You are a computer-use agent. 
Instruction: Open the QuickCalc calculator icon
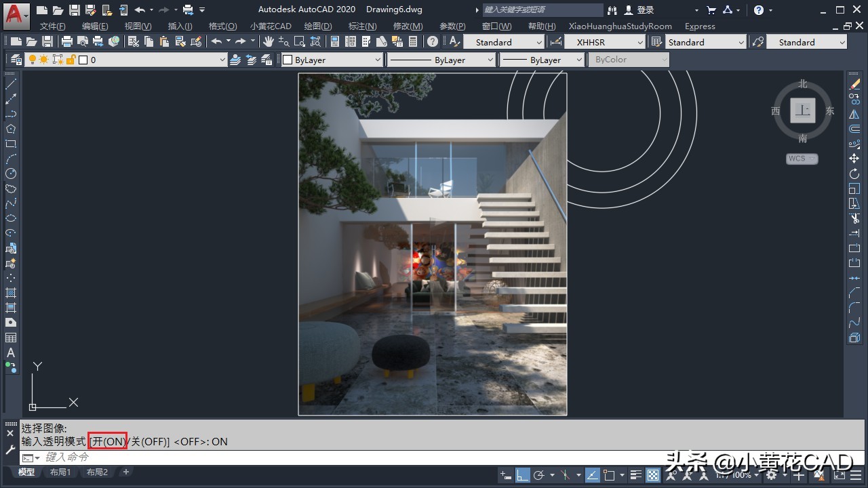click(413, 41)
